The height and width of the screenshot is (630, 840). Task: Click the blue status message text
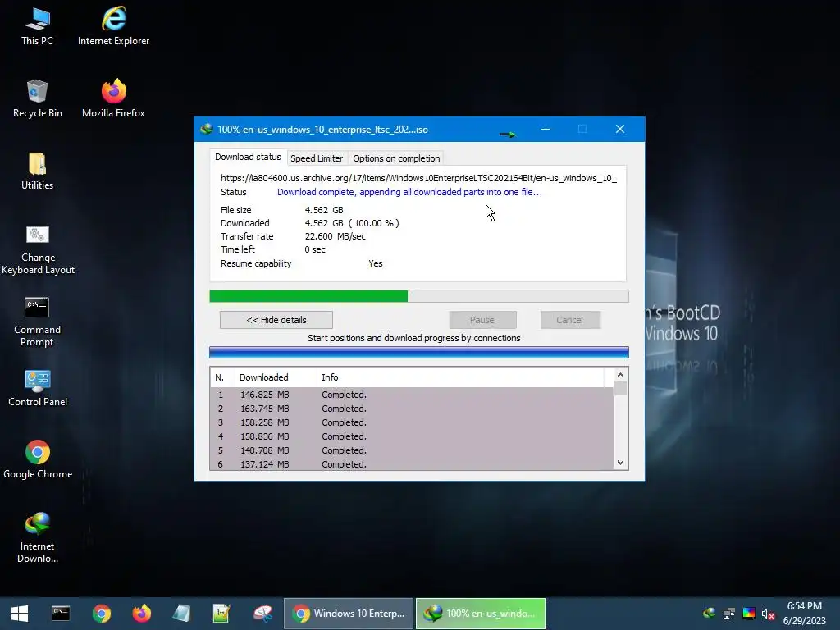tap(409, 192)
